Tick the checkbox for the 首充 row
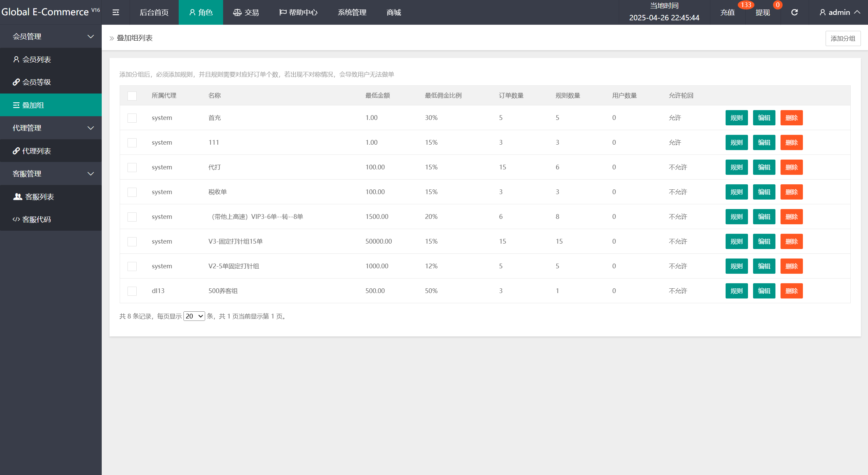The image size is (868, 475). tap(132, 118)
